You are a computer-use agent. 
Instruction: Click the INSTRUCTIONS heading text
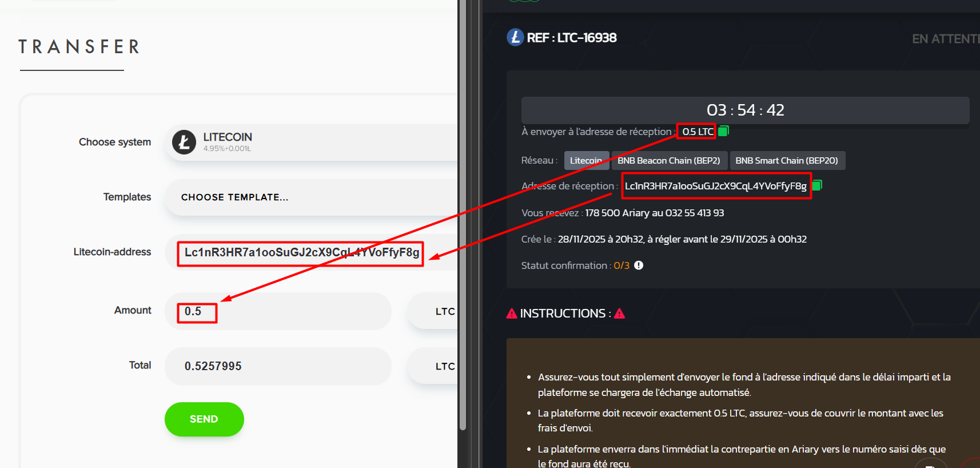(563, 314)
